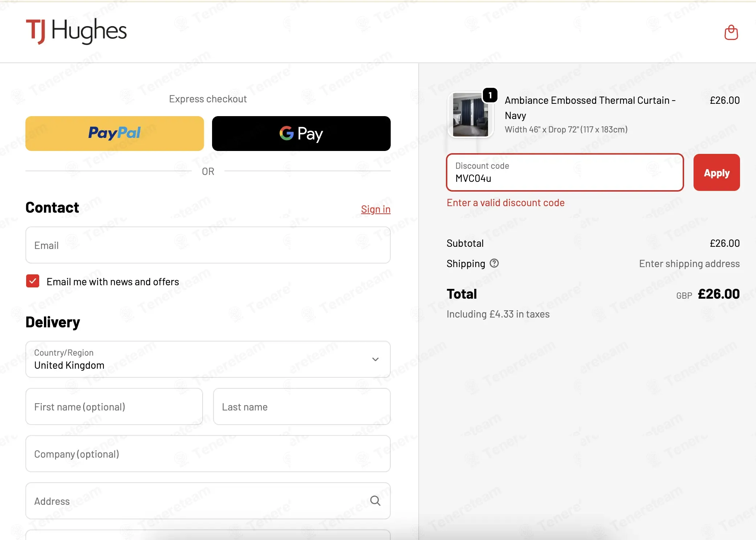Click the 'Including £4.33 in taxes' text

click(498, 314)
